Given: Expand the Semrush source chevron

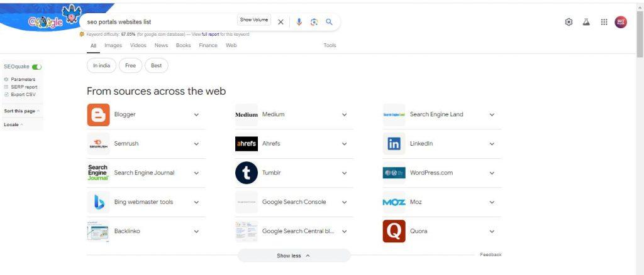Looking at the screenshot, I should [x=196, y=144].
